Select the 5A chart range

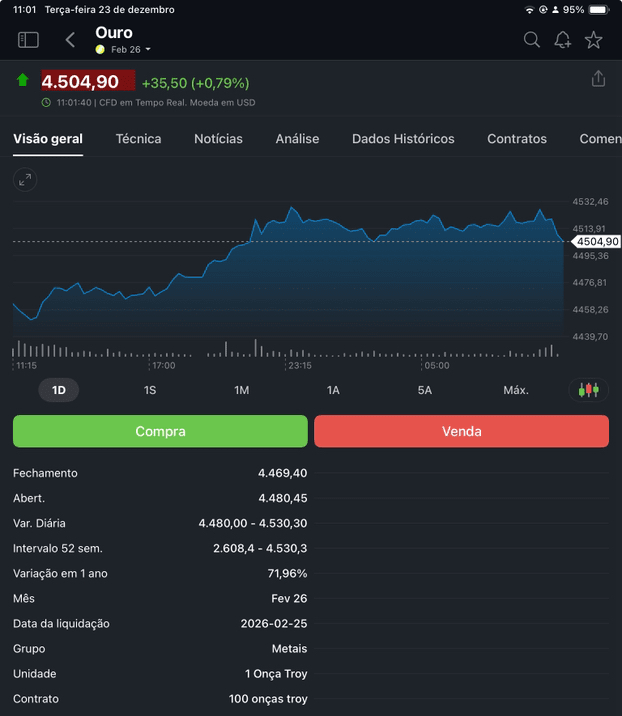tap(425, 390)
